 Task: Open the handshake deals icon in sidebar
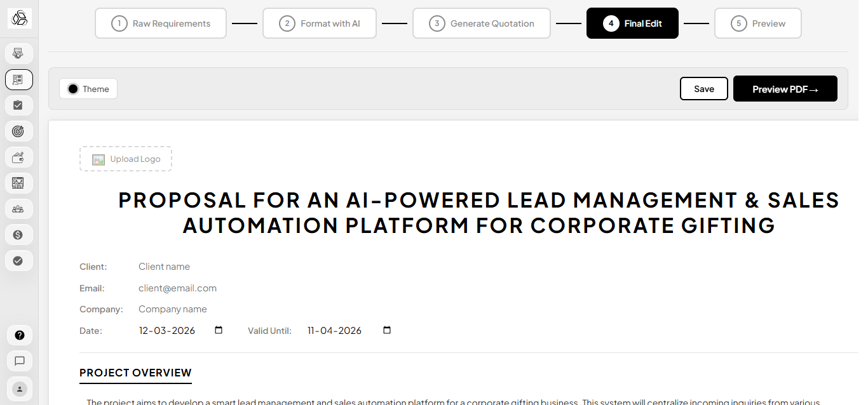[18, 53]
